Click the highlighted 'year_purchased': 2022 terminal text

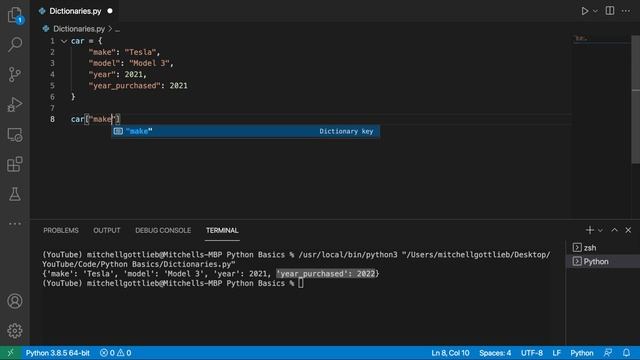coord(326,274)
